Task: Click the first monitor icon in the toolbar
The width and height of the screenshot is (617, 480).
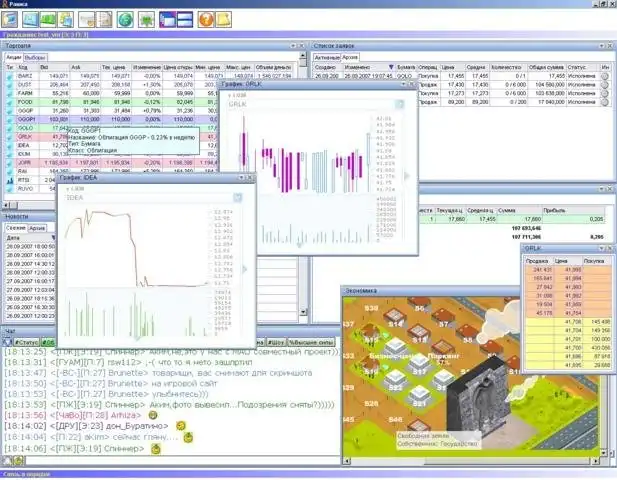Action: coord(9,19)
